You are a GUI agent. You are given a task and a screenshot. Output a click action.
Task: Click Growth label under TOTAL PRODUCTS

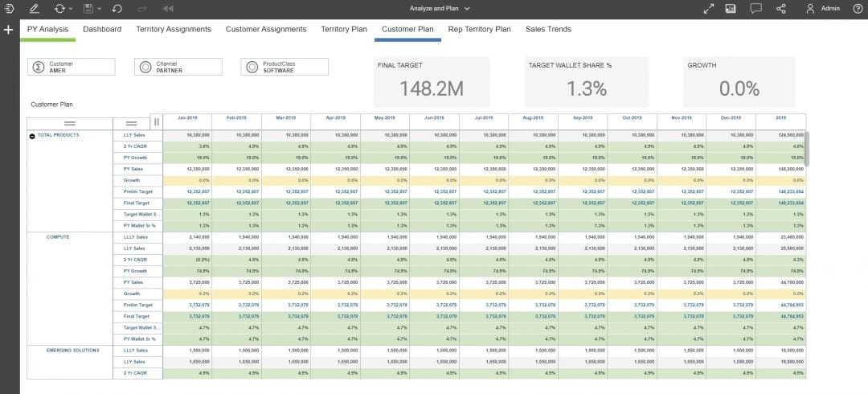(132, 181)
